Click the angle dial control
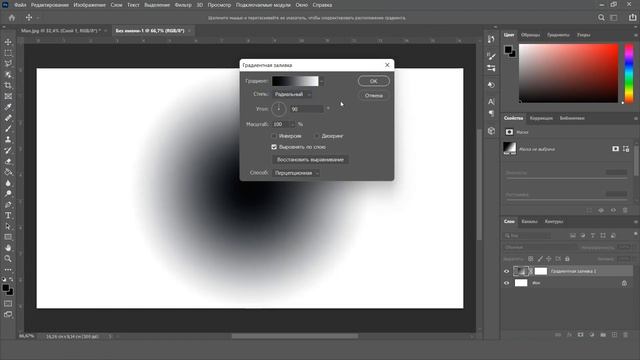The height and width of the screenshot is (360, 640). 278,109
